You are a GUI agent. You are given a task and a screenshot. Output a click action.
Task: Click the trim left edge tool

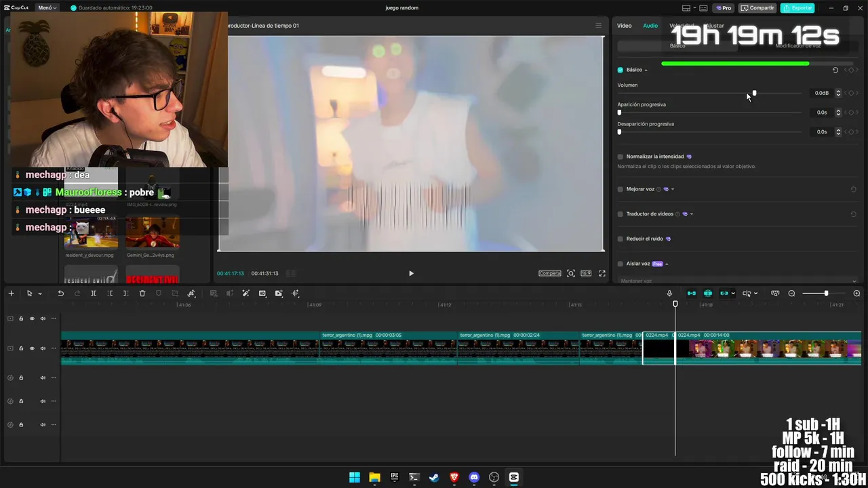(x=110, y=293)
